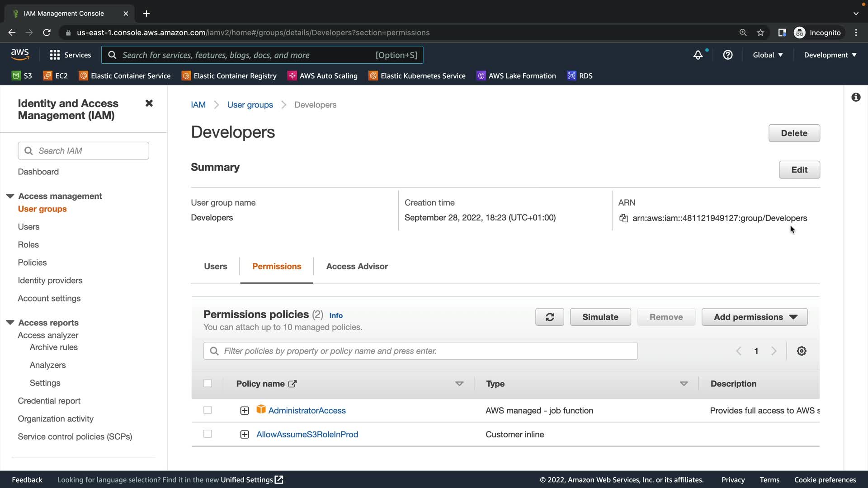This screenshot has width=868, height=488.
Task: Toggle the select-all policies checkbox
Action: [x=208, y=384]
